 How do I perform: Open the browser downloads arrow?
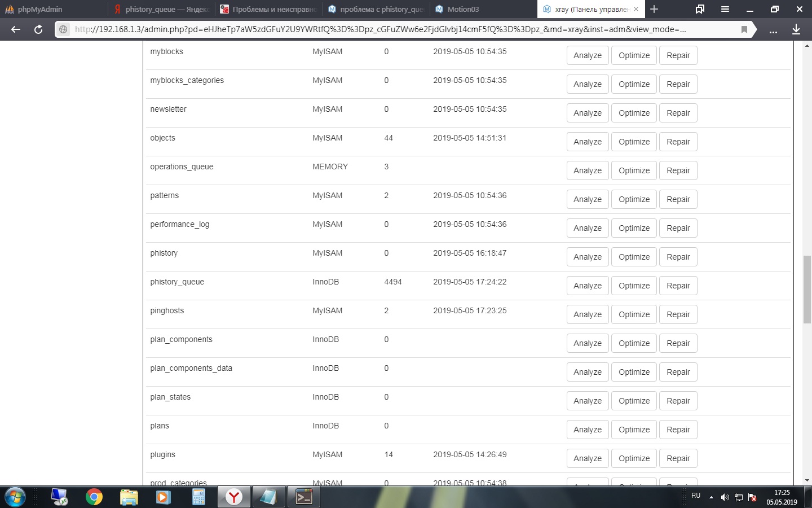point(796,29)
